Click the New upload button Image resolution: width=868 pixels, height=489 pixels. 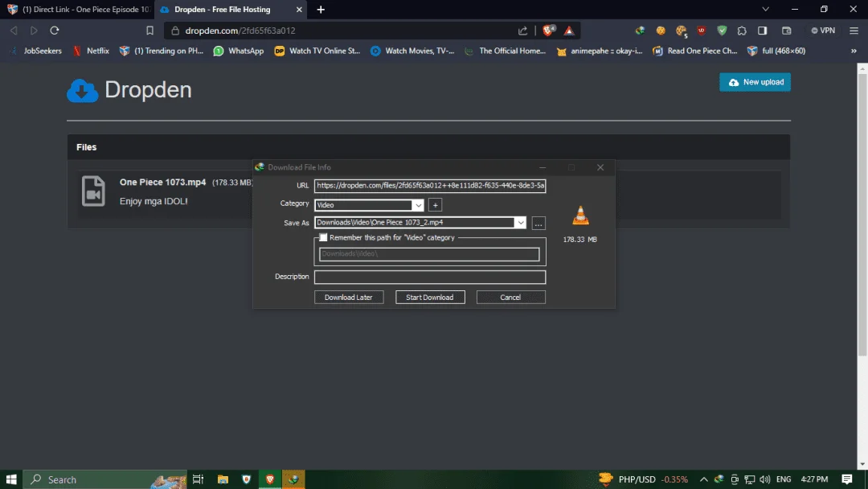pyautogui.click(x=755, y=82)
